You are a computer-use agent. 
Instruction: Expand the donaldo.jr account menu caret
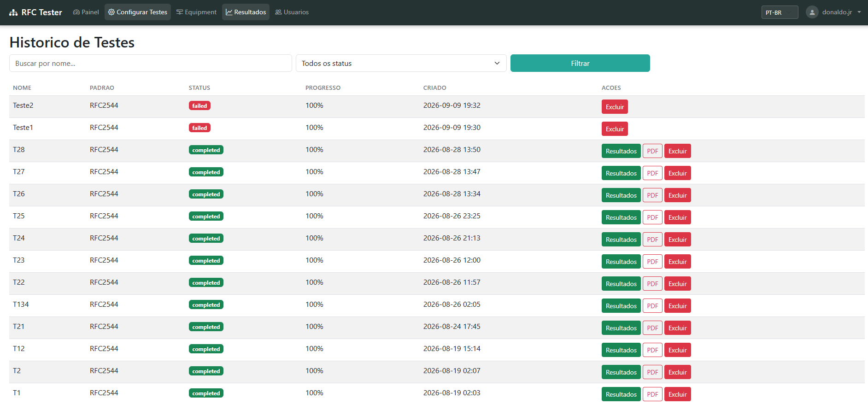coord(859,12)
